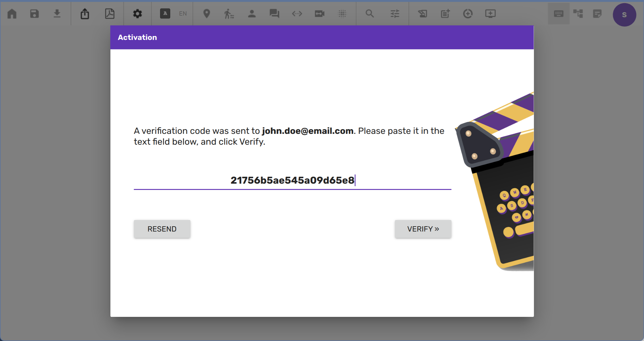Add a new note

tap(445, 14)
